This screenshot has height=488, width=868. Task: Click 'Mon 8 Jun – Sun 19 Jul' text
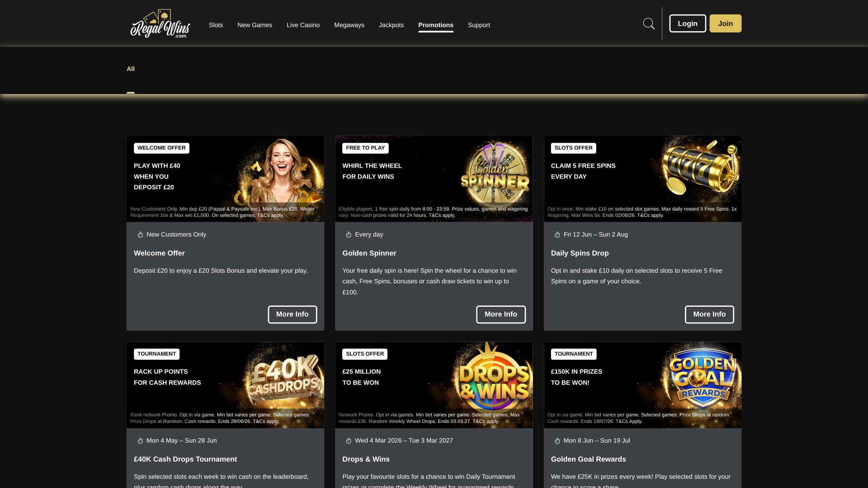[x=596, y=441]
